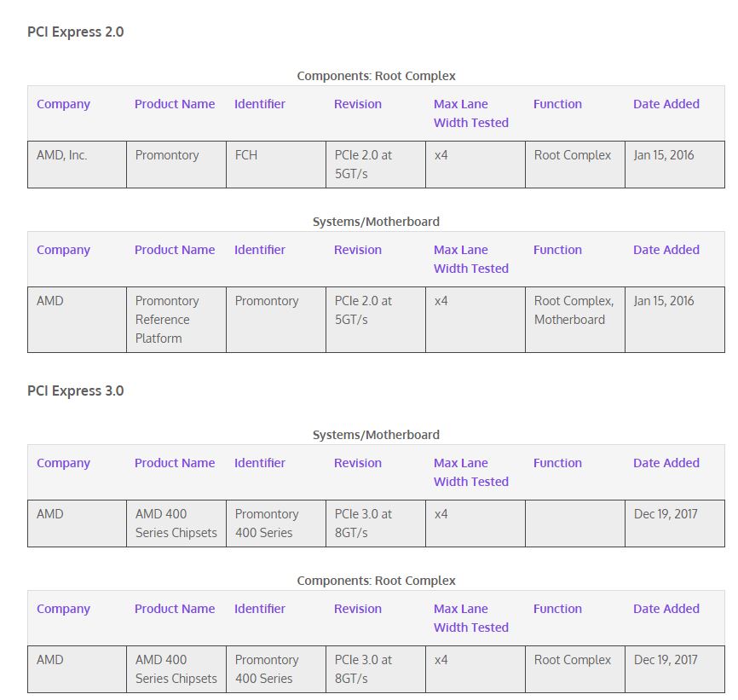
Task: Click 'Root Complex' function in AMD 400 Series row
Action: click(x=573, y=660)
